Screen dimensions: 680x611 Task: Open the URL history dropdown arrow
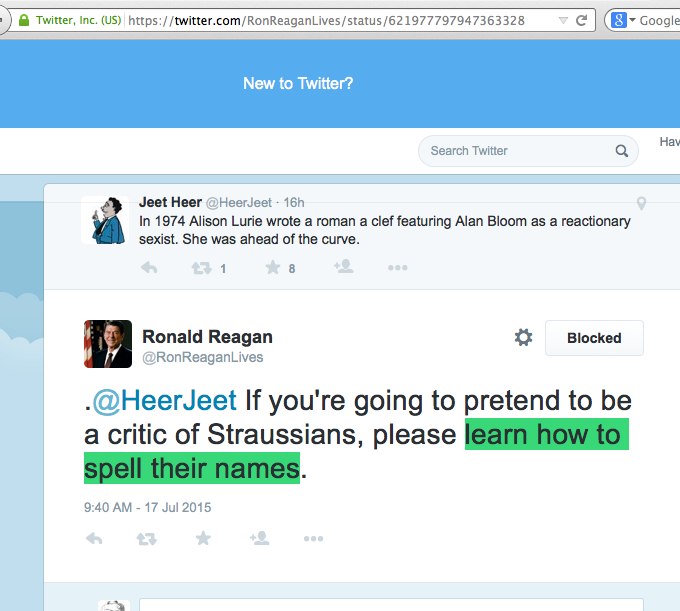pos(563,20)
